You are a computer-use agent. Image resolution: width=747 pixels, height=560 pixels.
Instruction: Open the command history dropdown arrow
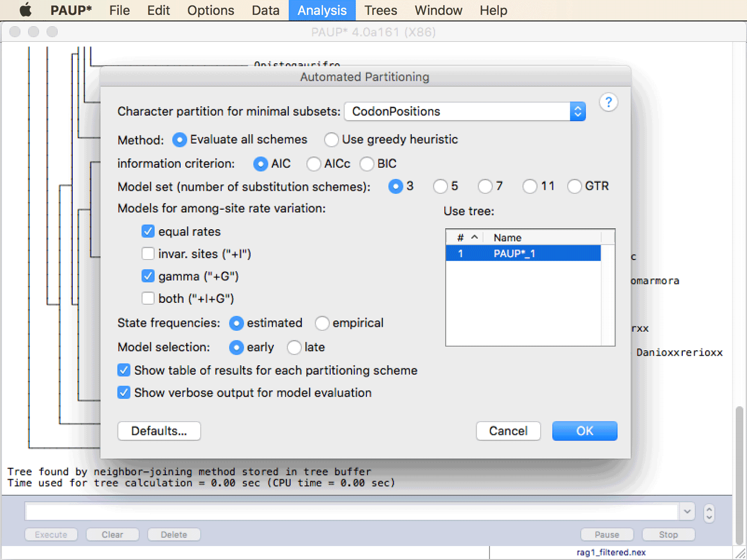tap(687, 511)
